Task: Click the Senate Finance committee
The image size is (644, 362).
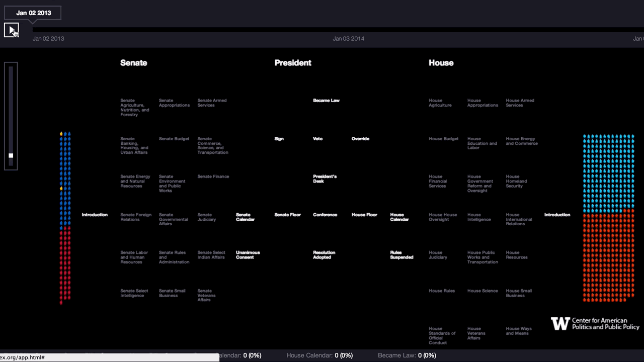Action: pyautogui.click(x=213, y=176)
